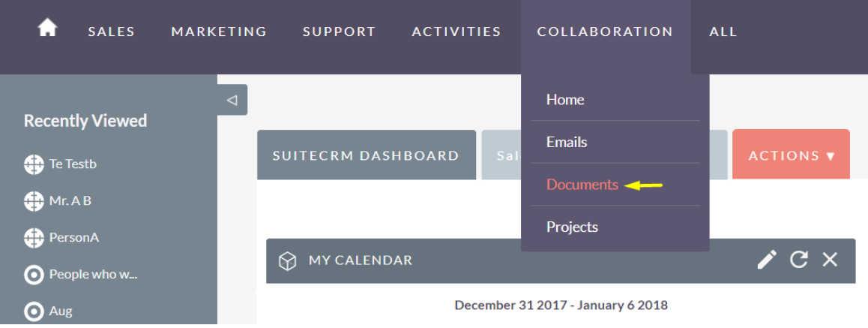Expand the Sales menu

pos(111,32)
